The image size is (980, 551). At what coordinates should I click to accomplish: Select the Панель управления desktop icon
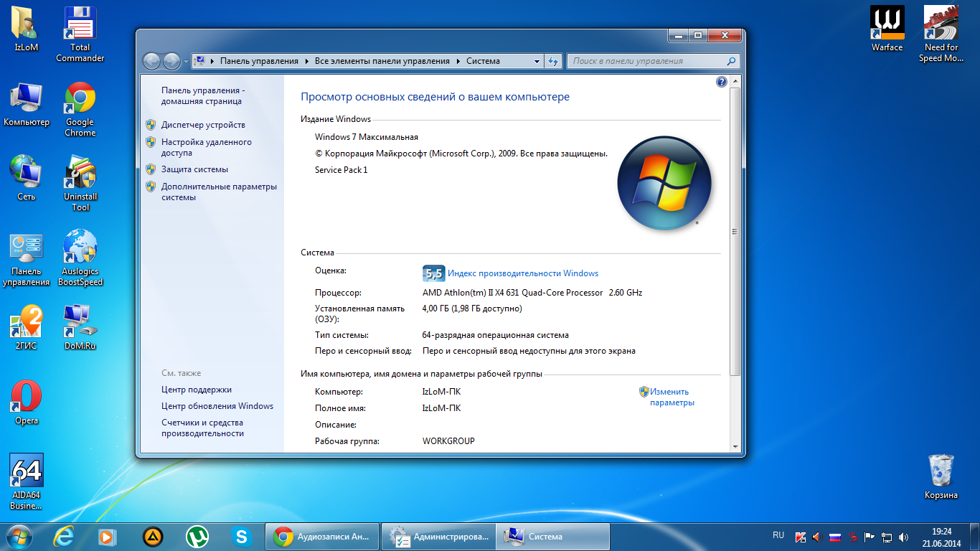coord(27,258)
